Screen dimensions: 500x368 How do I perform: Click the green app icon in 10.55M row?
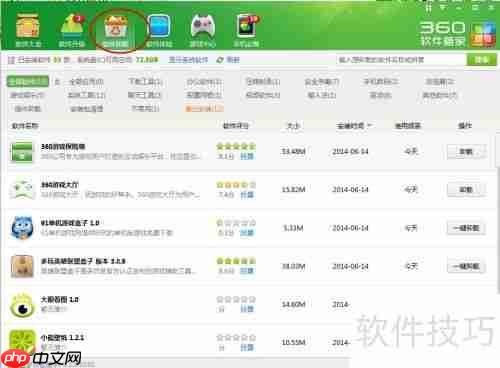click(22, 342)
